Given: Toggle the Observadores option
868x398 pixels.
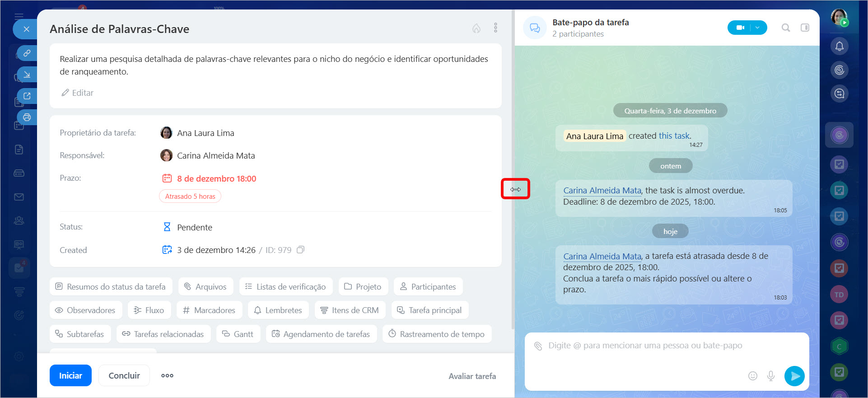Looking at the screenshot, I should click(85, 310).
